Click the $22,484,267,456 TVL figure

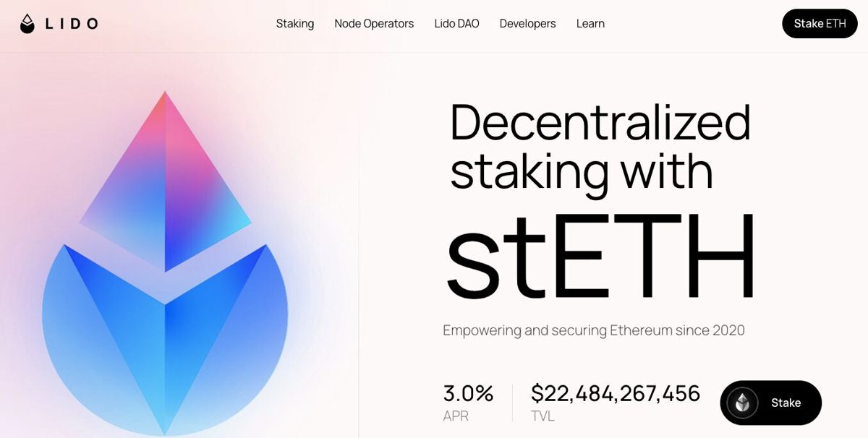click(x=616, y=394)
